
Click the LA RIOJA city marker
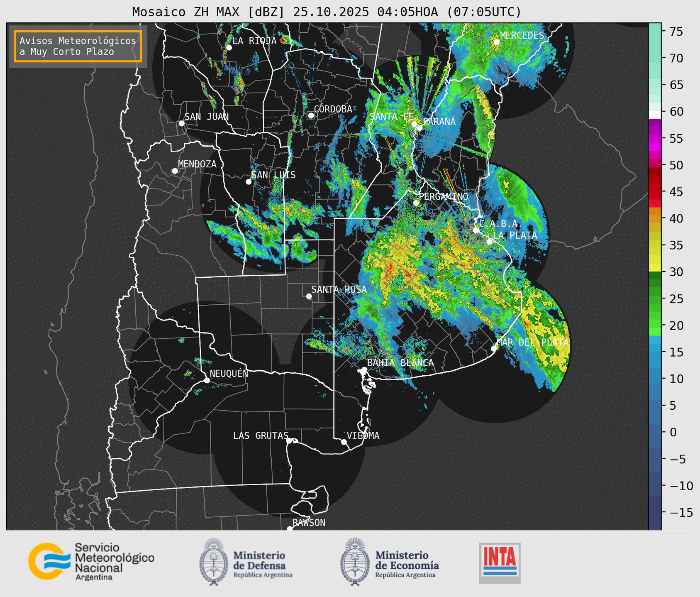229,48
